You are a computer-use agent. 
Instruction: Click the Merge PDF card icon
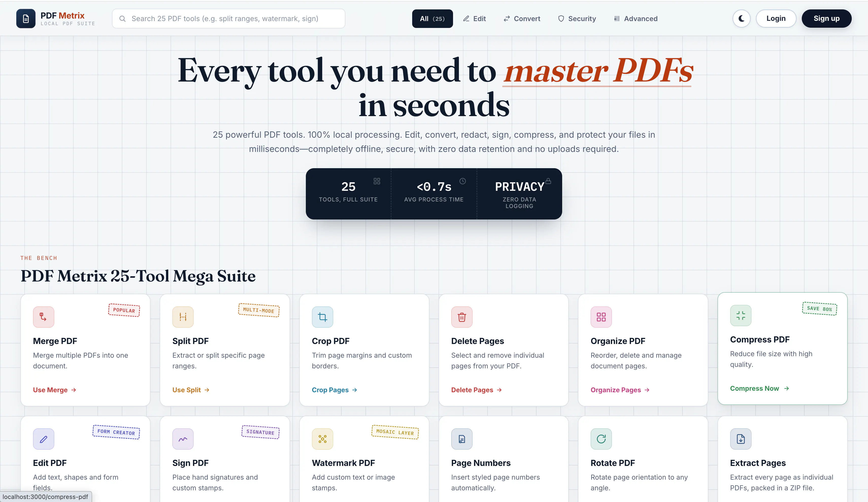pos(43,317)
